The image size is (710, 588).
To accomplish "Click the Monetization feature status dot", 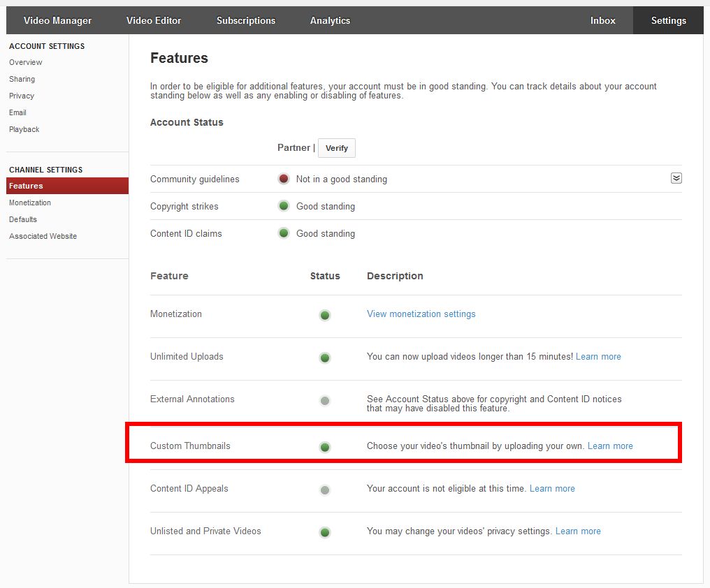I will pos(325,315).
